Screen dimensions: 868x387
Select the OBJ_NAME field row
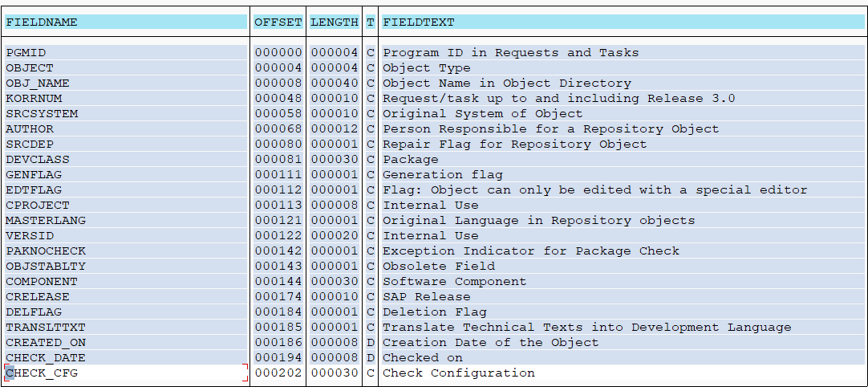[38, 84]
